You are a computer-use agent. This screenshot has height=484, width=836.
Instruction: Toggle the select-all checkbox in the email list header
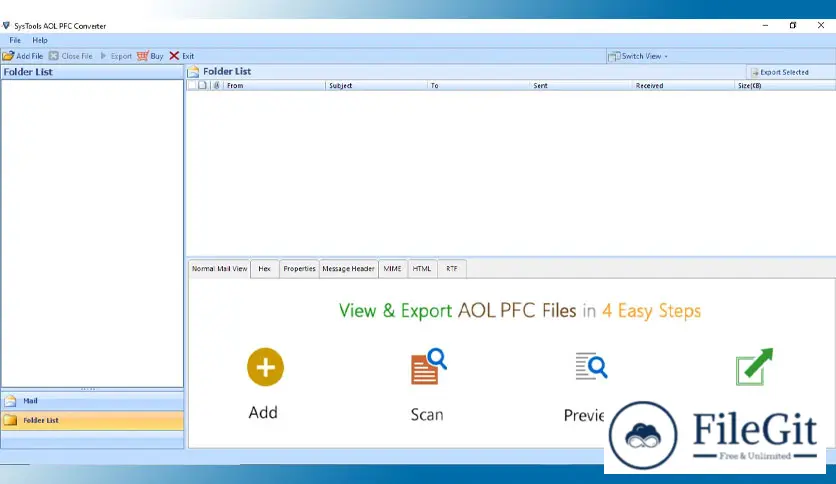point(192,85)
